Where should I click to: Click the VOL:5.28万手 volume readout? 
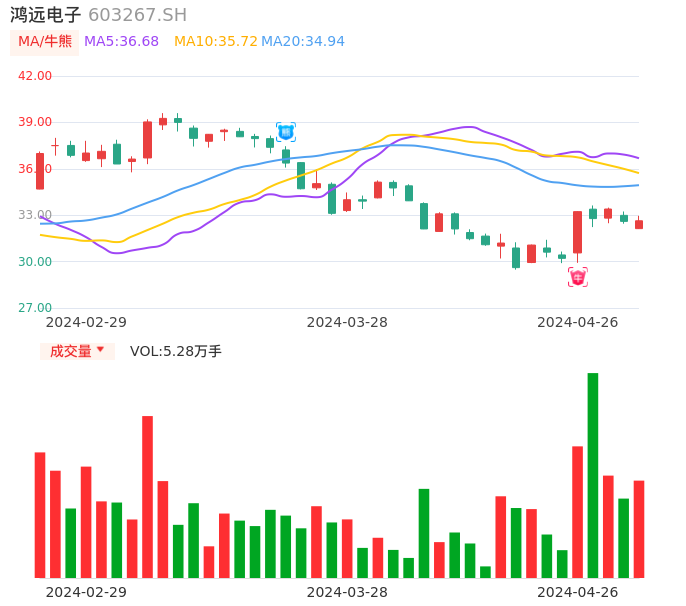click(x=176, y=351)
